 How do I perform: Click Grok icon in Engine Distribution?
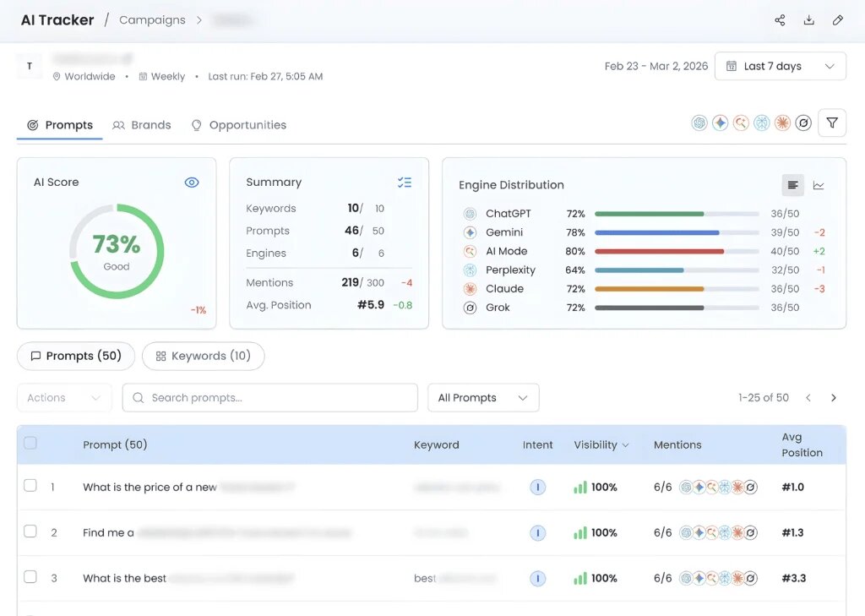click(470, 308)
